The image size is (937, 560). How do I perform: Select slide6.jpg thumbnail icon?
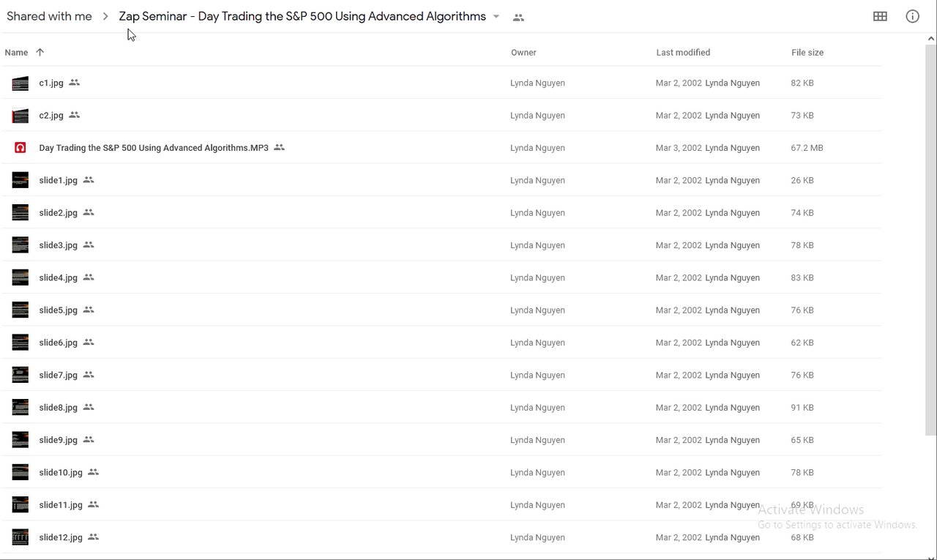[20, 343]
